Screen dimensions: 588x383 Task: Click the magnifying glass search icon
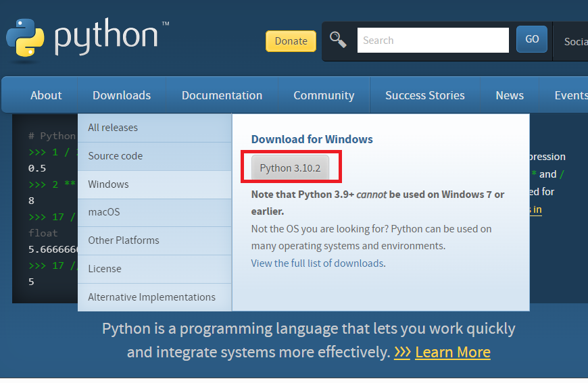click(338, 40)
